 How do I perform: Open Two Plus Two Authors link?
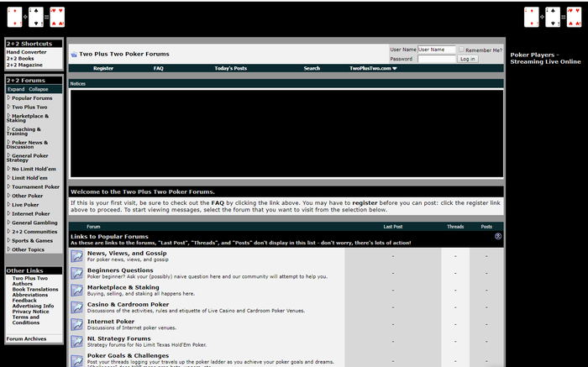coord(30,280)
